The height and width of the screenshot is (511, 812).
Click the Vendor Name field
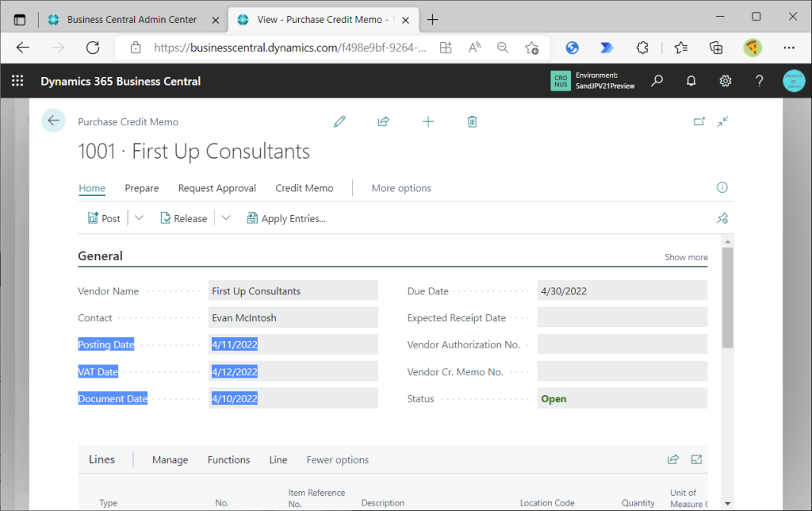click(293, 290)
